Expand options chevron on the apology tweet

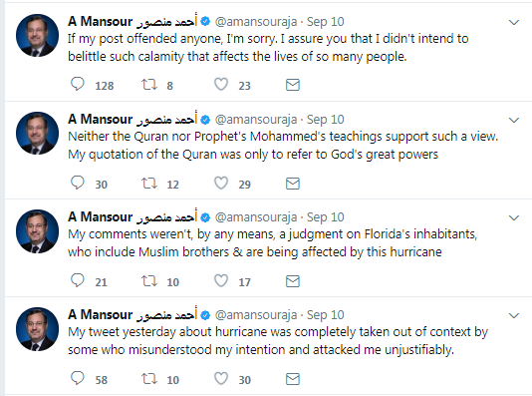[x=514, y=22]
